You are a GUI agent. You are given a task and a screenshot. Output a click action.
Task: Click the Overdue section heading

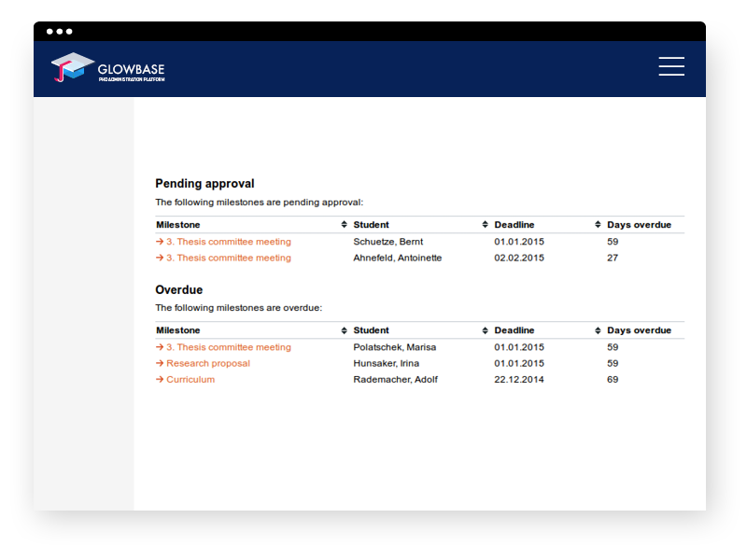click(x=179, y=289)
